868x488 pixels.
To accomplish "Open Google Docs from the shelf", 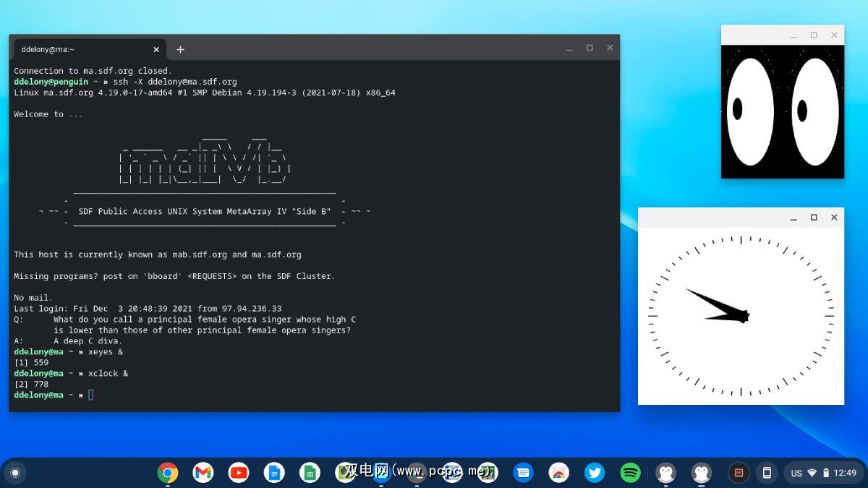I will pyautogui.click(x=274, y=473).
